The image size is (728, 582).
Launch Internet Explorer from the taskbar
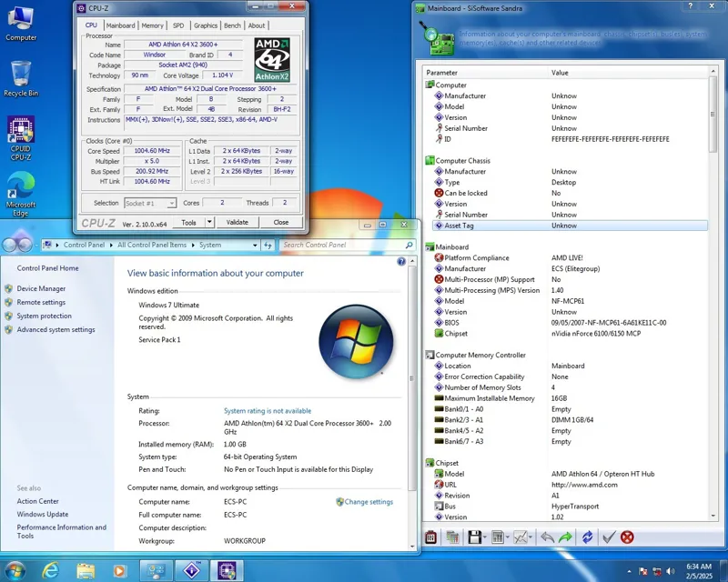pyautogui.click(x=51, y=570)
